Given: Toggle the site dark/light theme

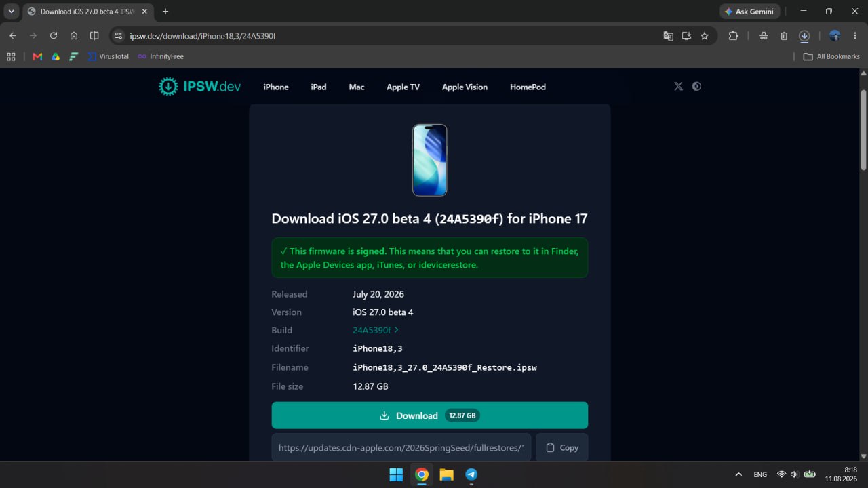Looking at the screenshot, I should point(696,87).
